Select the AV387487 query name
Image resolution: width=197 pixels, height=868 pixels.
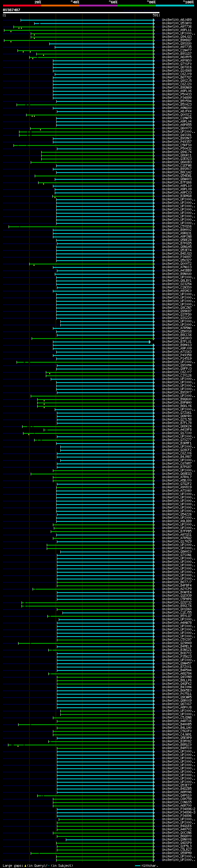point(11,10)
